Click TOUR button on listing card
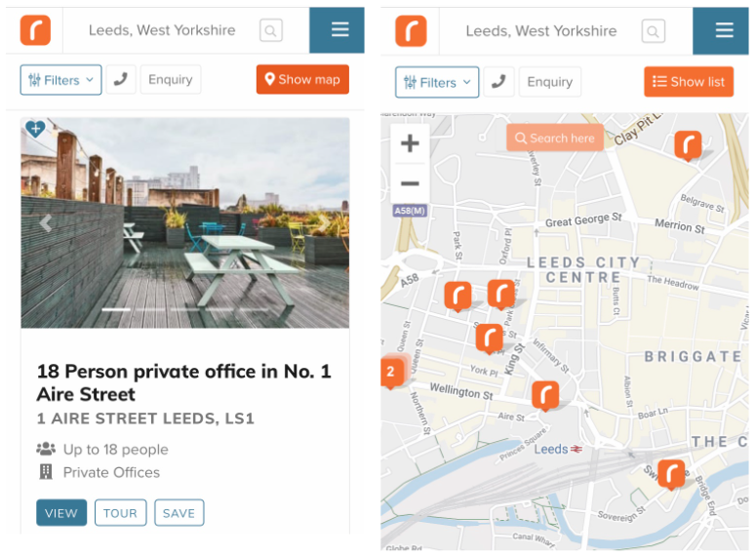756x558 pixels. pos(120,513)
